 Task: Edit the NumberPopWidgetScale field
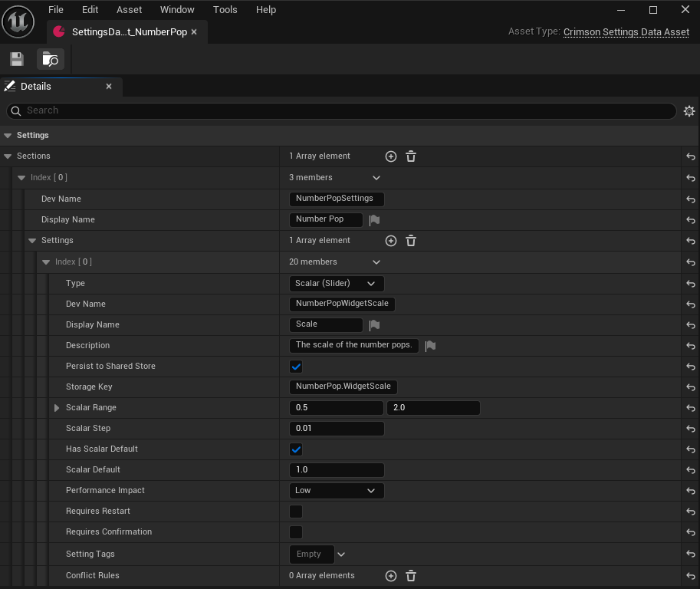pyautogui.click(x=342, y=304)
